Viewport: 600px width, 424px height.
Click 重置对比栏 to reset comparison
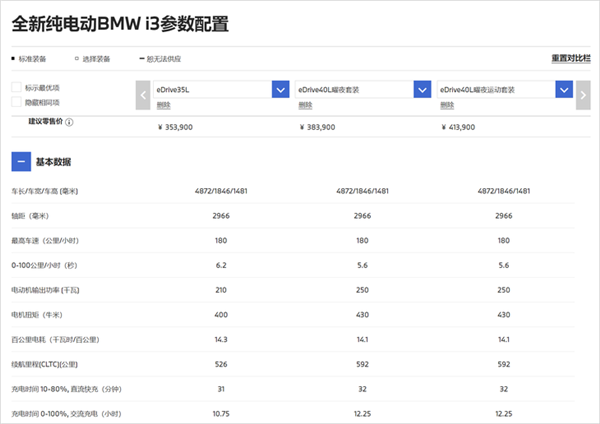(x=571, y=58)
